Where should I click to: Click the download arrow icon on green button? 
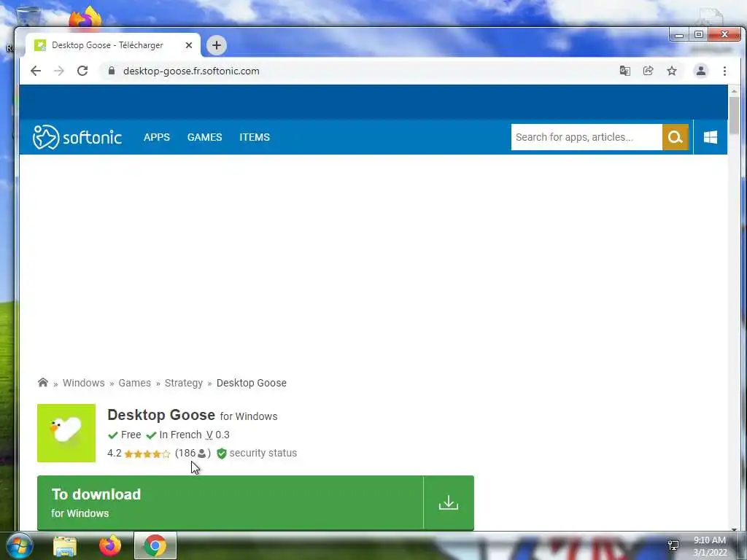point(449,502)
